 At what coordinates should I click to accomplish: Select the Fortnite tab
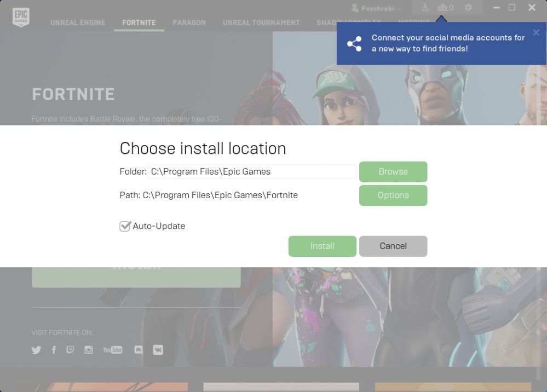point(139,22)
